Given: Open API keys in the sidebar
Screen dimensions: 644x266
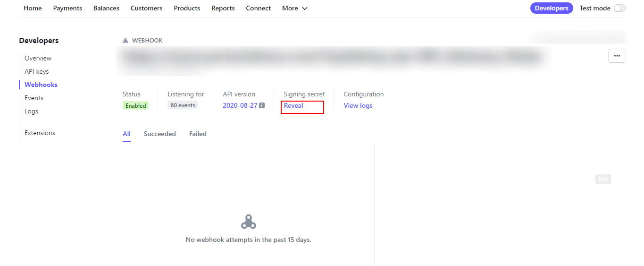Looking at the screenshot, I should click(37, 71).
